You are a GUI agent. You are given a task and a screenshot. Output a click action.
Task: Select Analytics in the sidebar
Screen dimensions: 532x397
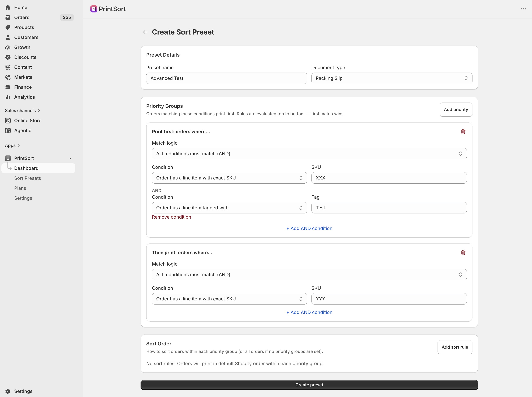tap(25, 97)
